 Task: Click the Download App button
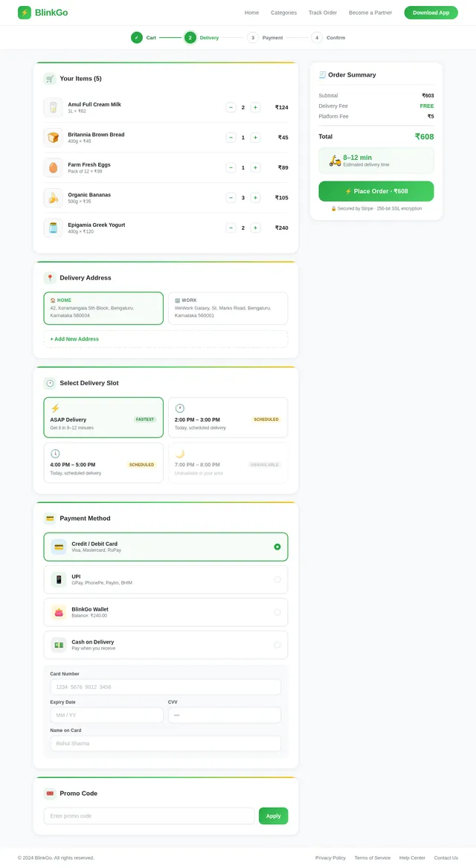431,13
